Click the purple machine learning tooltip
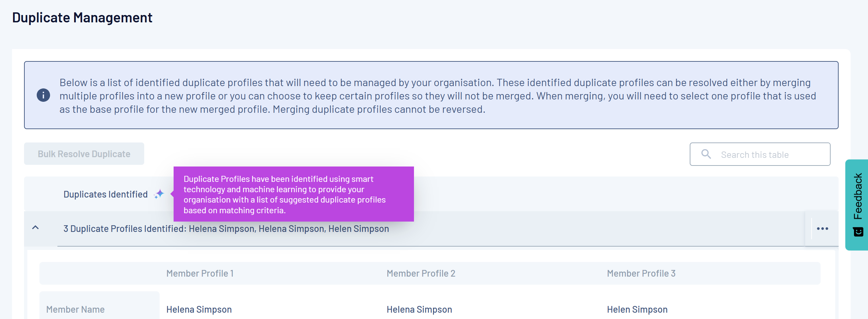868x319 pixels. pyautogui.click(x=293, y=194)
